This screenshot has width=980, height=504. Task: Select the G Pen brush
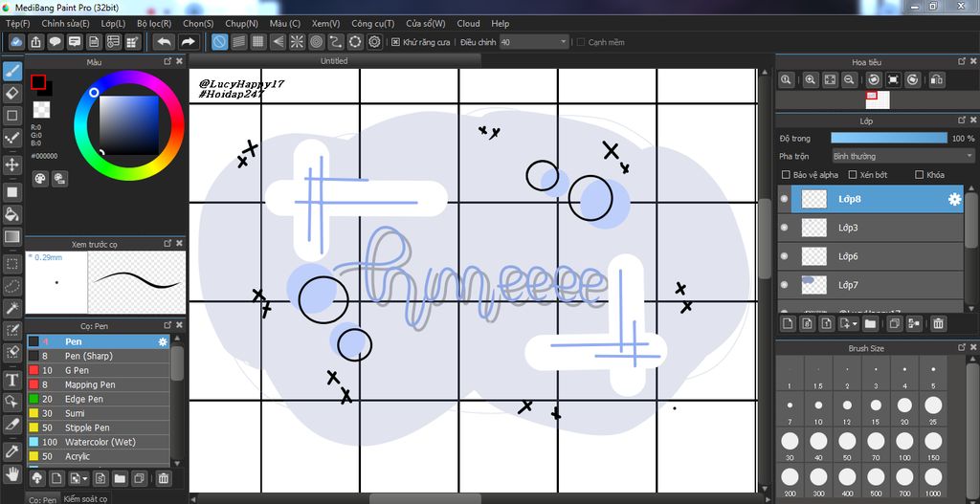click(x=98, y=370)
